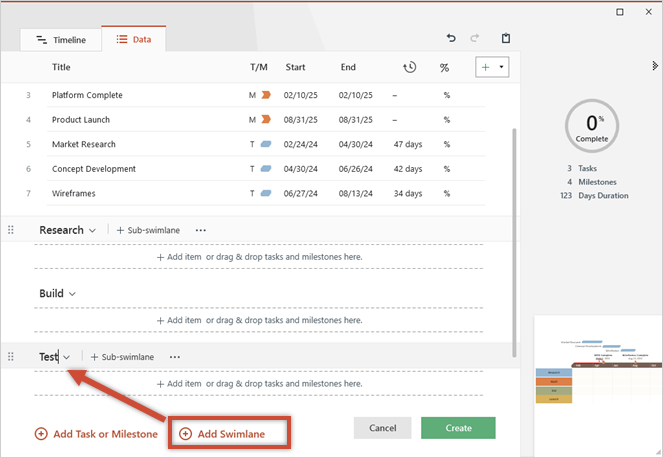
Task: Open the Test swimlane more options ellipsis
Action: 175,357
